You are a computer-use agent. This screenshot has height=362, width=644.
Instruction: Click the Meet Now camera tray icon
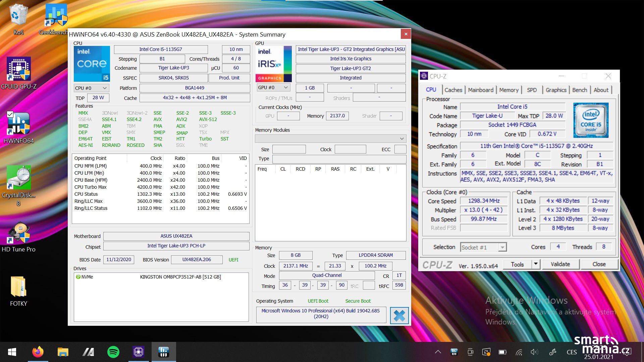point(470,352)
